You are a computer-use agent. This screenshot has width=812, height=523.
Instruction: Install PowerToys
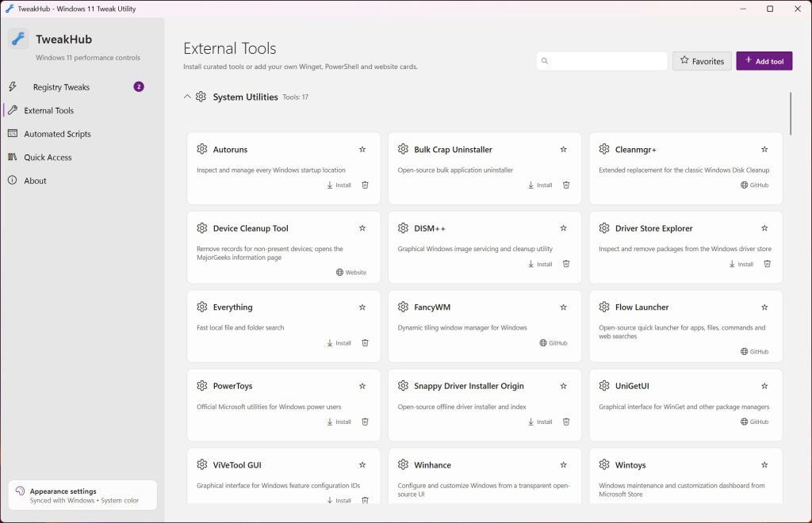[339, 422]
